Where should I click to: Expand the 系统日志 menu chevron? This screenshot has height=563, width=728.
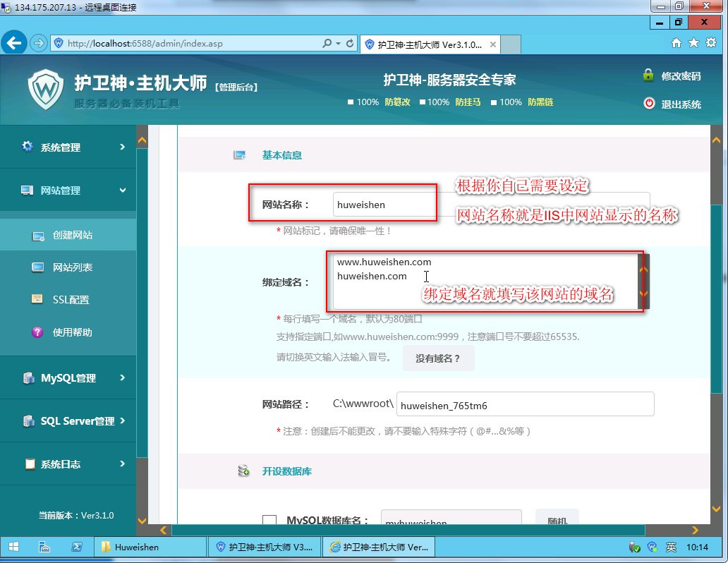123,464
